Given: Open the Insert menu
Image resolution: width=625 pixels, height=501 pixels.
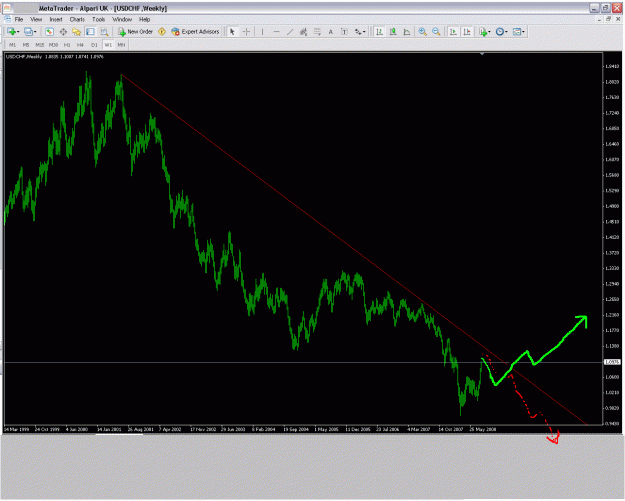Looking at the screenshot, I should coord(56,20).
